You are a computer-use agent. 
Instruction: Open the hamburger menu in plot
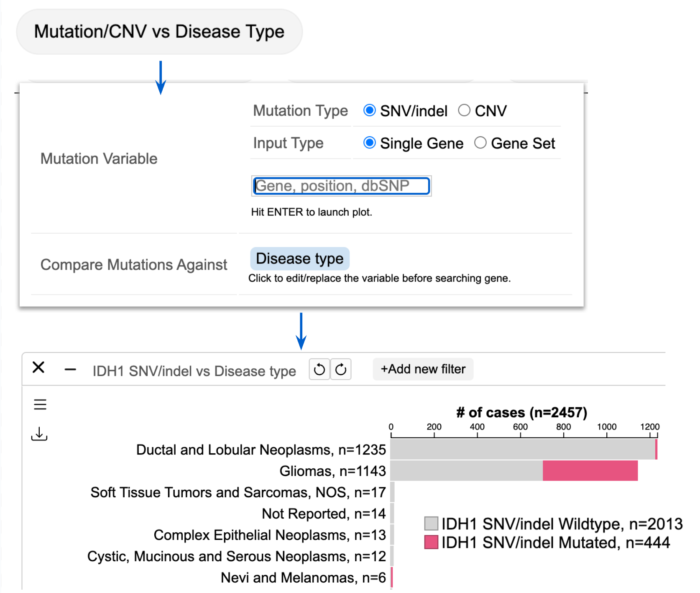pyautogui.click(x=40, y=404)
